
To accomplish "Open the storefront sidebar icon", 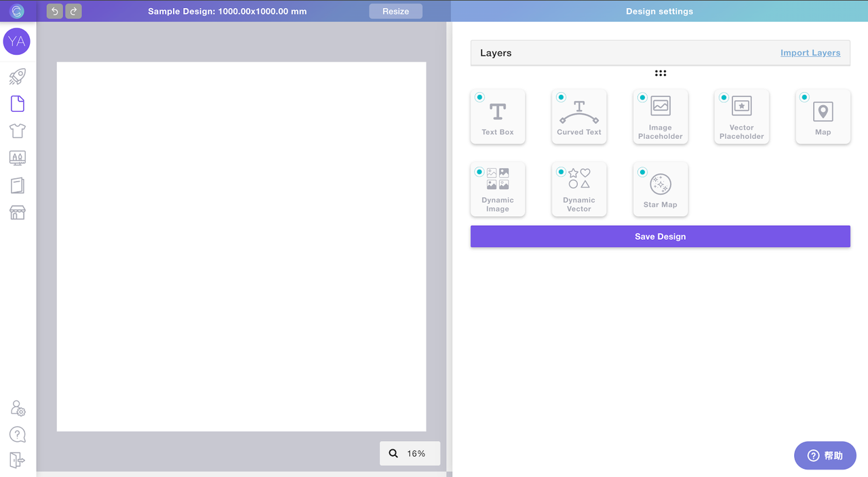I will click(x=17, y=213).
